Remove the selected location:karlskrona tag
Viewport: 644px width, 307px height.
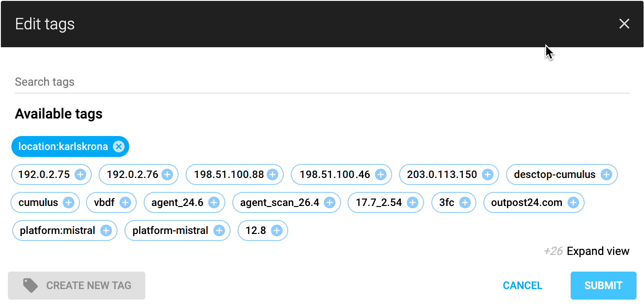tap(118, 147)
